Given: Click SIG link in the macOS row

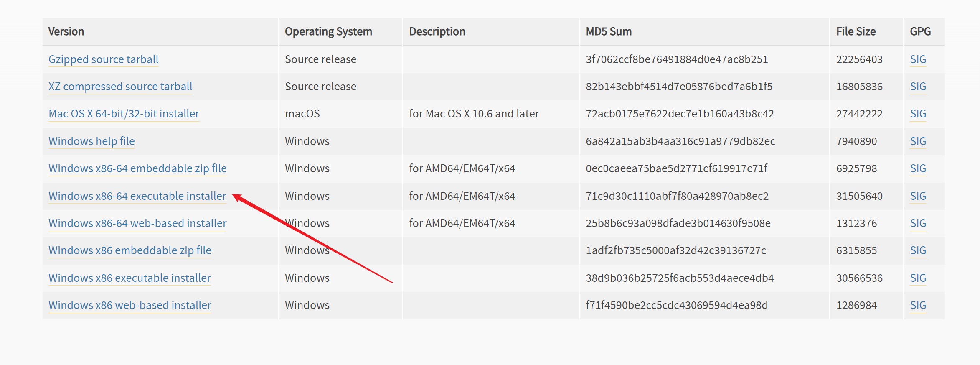Looking at the screenshot, I should point(918,114).
